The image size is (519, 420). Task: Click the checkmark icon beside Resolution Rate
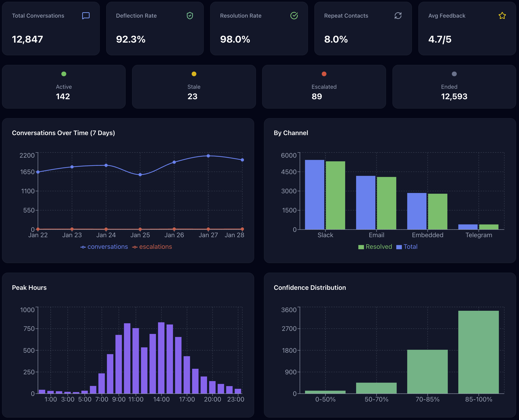tap(294, 16)
